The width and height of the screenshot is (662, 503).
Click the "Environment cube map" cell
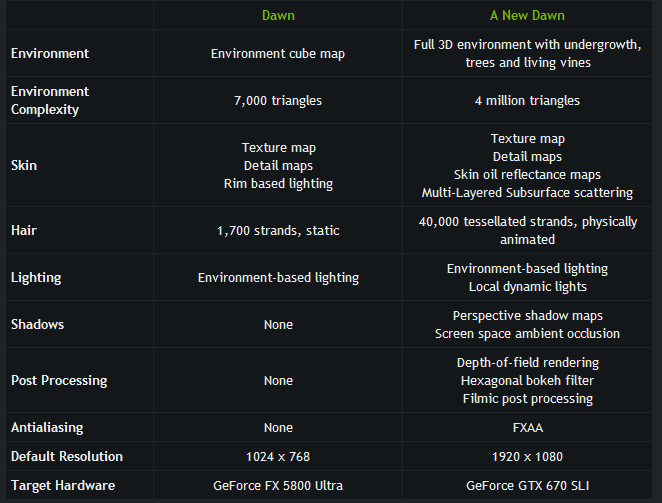click(x=278, y=53)
